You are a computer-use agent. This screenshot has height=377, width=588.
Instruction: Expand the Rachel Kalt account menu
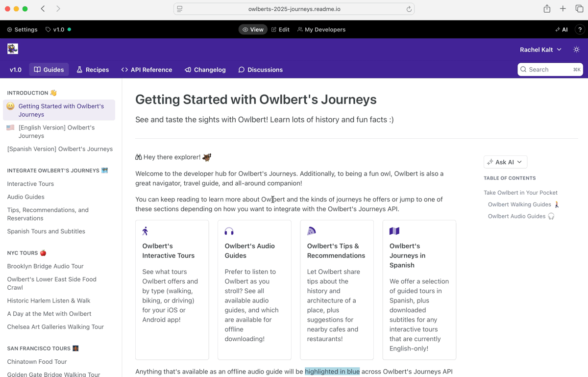pos(540,50)
